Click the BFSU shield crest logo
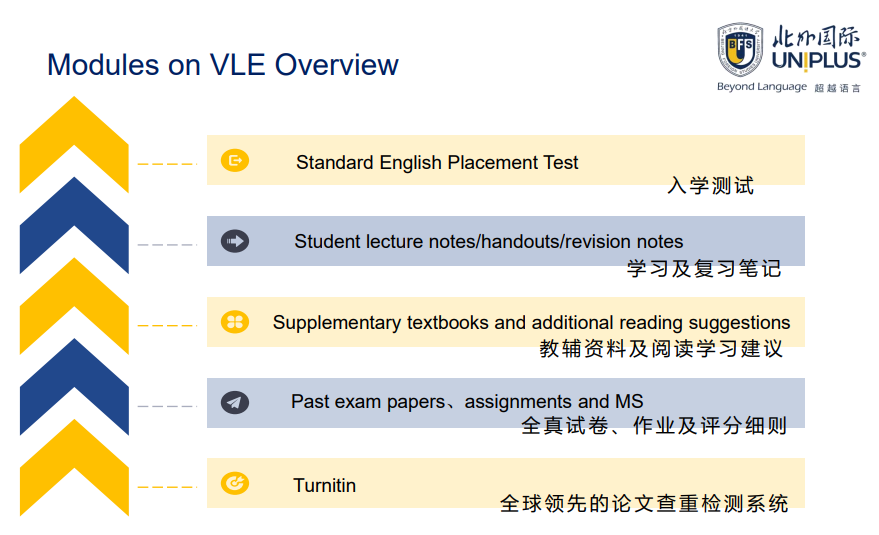Viewport: 879px width, 535px height. click(740, 49)
